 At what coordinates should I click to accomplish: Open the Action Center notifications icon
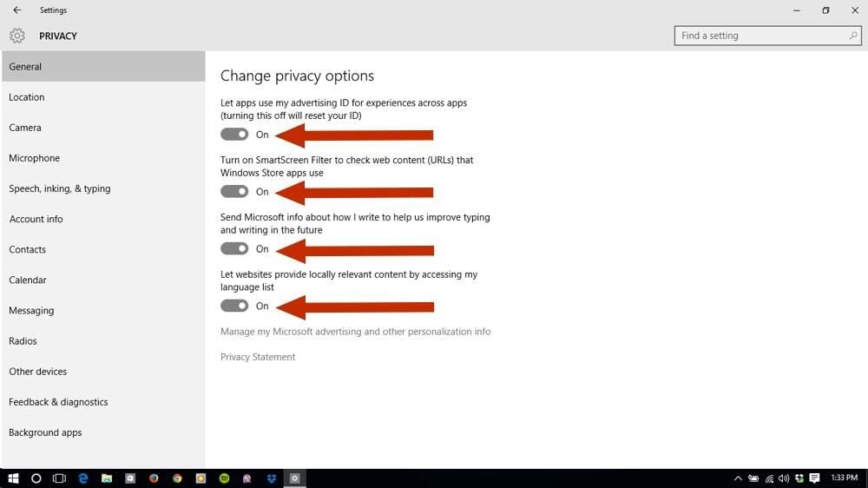click(814, 478)
